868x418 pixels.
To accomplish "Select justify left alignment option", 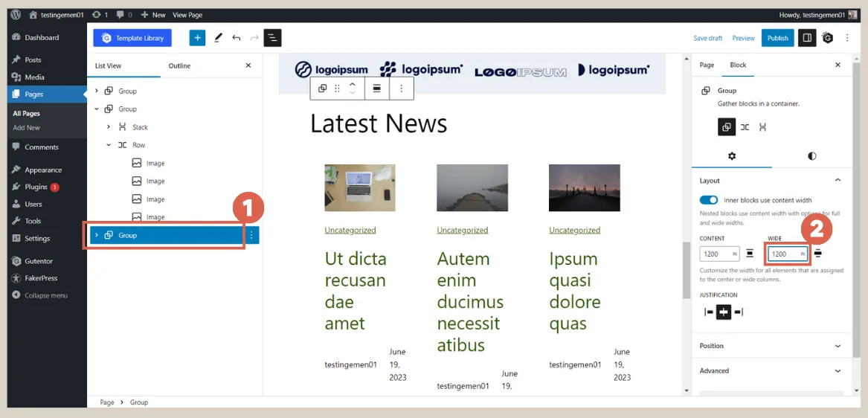I will (708, 312).
